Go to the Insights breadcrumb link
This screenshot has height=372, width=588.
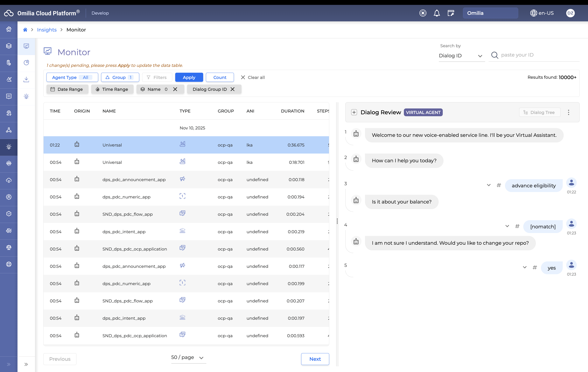(47, 30)
